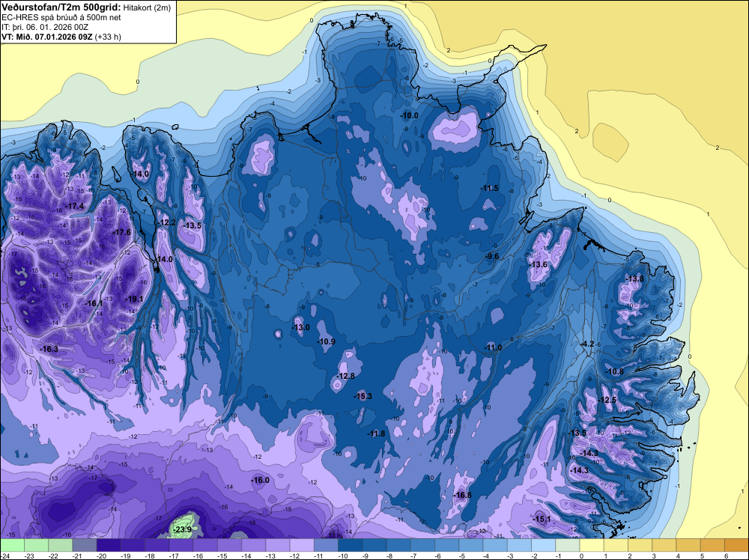Click the light green cold spot around -23.9
The image size is (749, 560).
pos(184,525)
